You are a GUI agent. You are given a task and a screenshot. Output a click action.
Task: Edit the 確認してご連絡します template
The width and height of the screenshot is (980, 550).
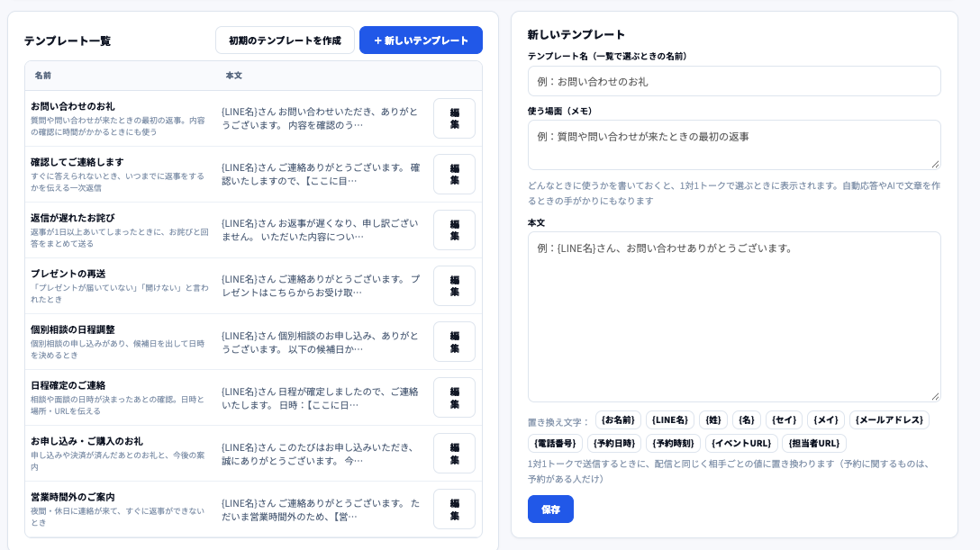coord(454,174)
